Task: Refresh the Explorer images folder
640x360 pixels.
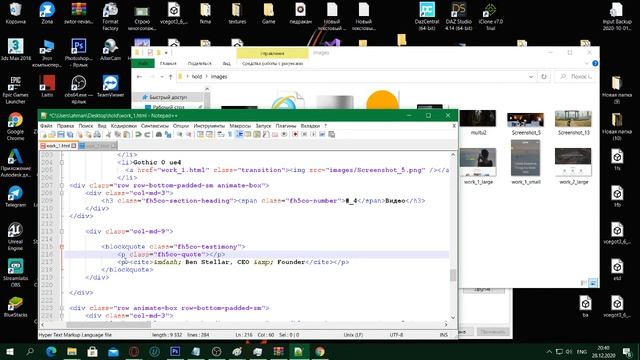Action: coord(544,77)
